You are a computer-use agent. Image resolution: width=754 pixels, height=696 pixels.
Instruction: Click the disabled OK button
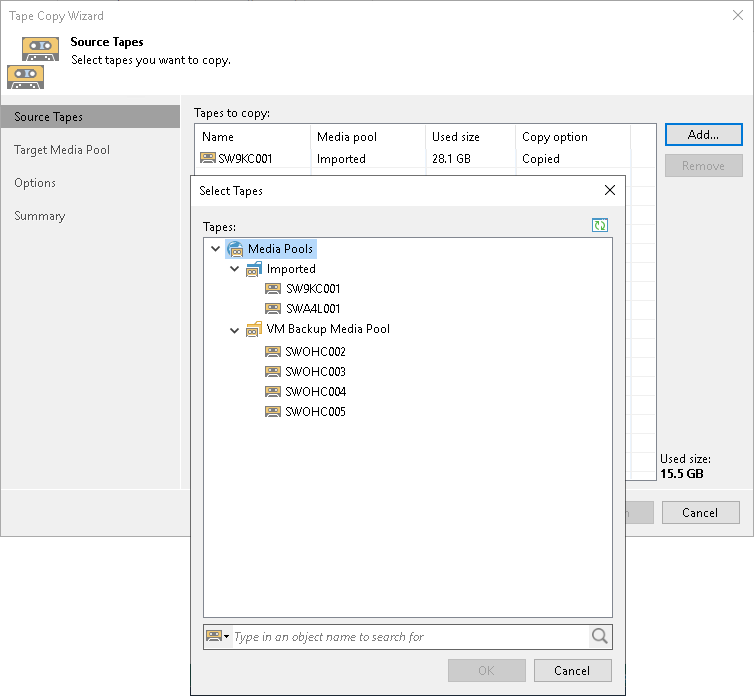pyautogui.click(x=486, y=671)
